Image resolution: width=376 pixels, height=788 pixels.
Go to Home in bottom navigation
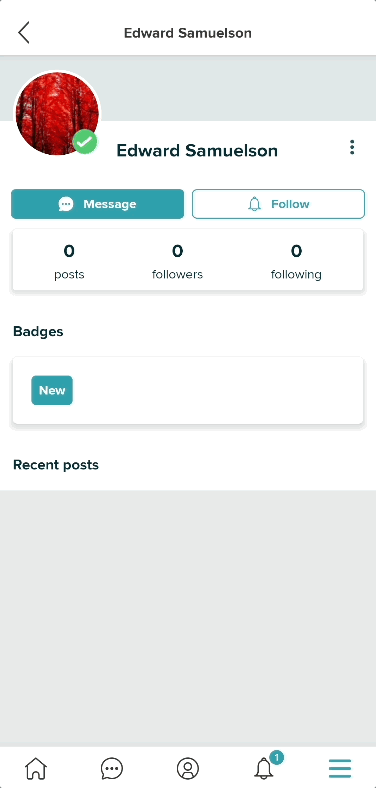coord(36,768)
